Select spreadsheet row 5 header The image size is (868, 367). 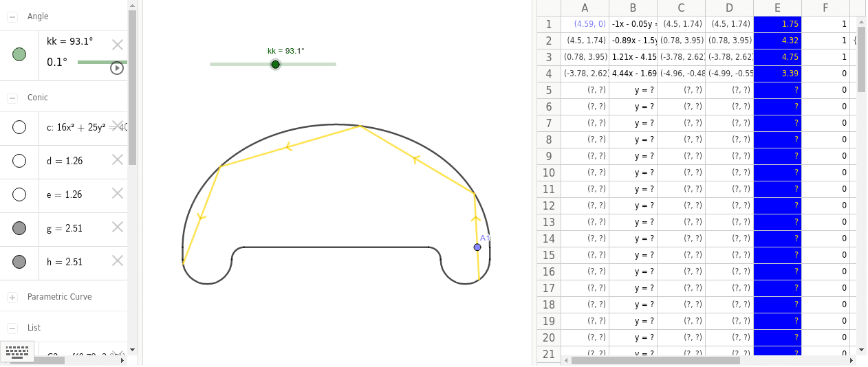(x=548, y=90)
